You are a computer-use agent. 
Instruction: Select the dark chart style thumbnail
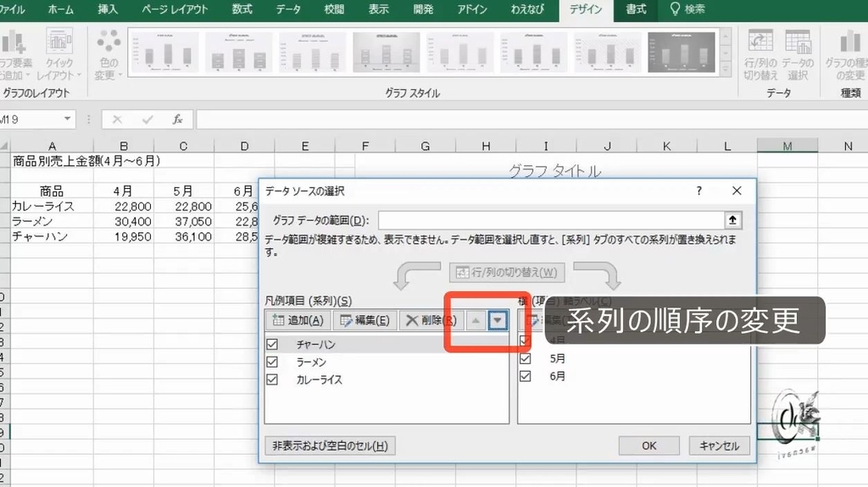pos(682,53)
